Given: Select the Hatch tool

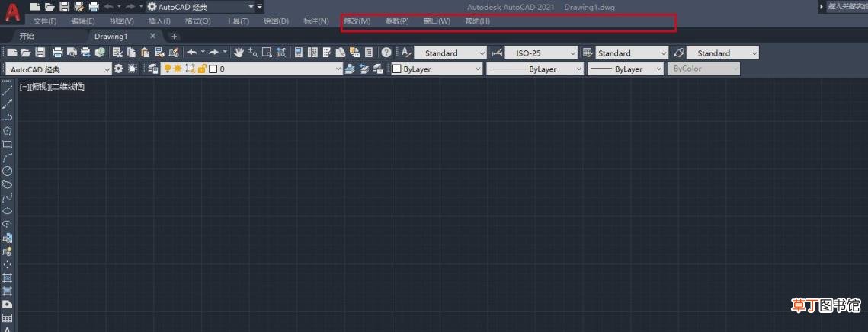Looking at the screenshot, I should [7, 278].
